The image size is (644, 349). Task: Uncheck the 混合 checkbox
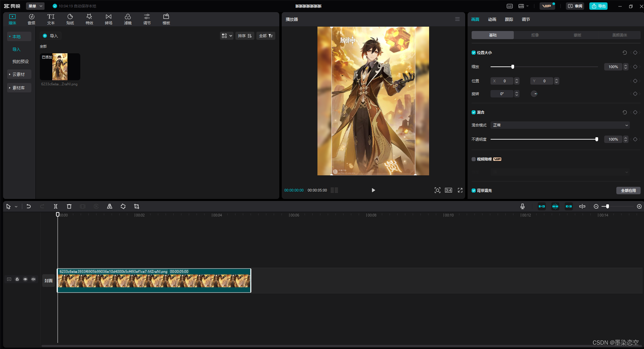[474, 112]
